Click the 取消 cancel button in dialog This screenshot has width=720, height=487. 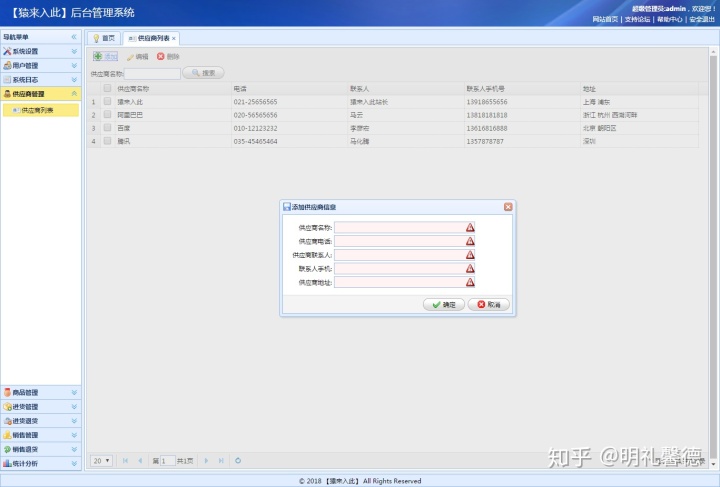(x=489, y=304)
